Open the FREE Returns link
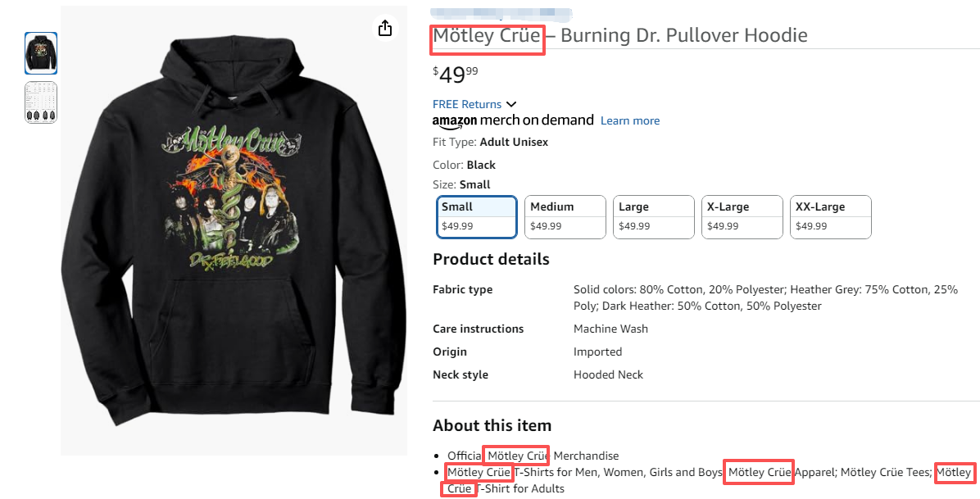This screenshot has height=499, width=980. pyautogui.click(x=467, y=104)
